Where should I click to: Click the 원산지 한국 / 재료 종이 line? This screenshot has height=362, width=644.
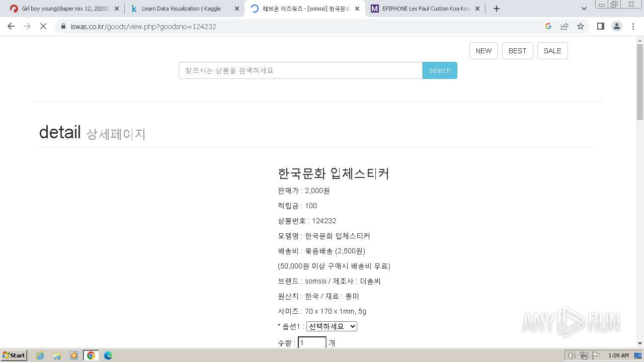click(x=318, y=297)
